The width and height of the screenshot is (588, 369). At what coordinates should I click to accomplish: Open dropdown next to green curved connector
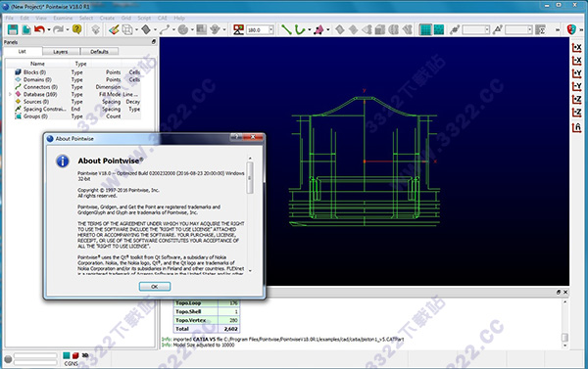[309, 29]
